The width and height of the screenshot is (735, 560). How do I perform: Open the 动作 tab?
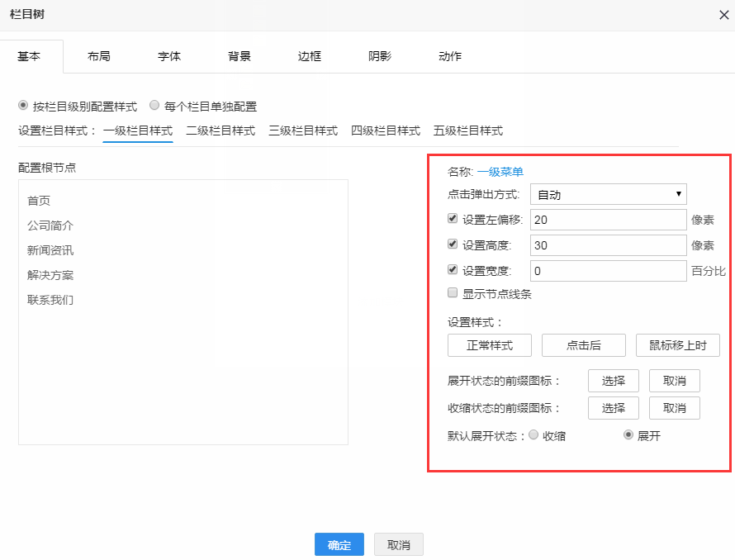coord(450,56)
